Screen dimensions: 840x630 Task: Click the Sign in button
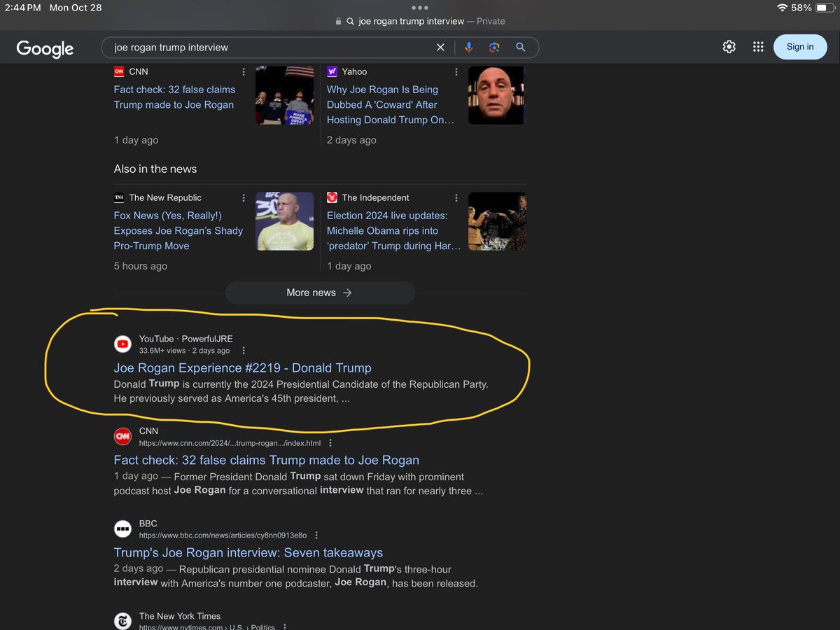[800, 47]
